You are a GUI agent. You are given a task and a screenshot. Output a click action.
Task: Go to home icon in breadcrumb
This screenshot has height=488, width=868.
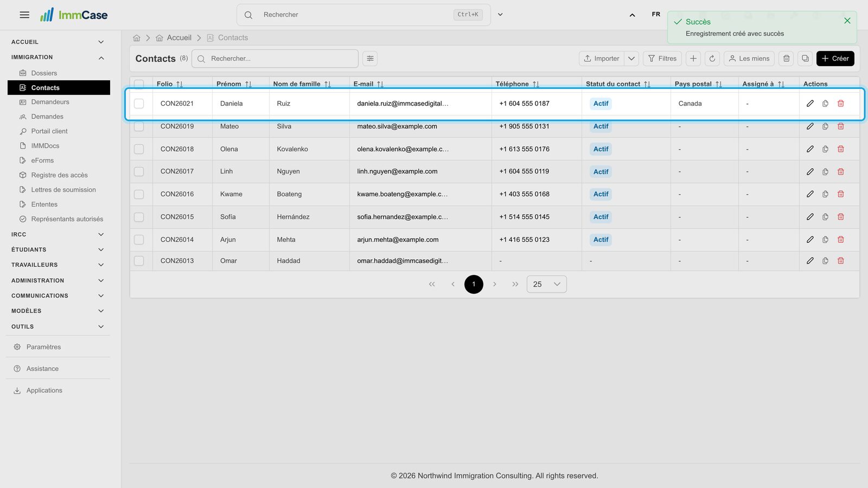click(137, 38)
